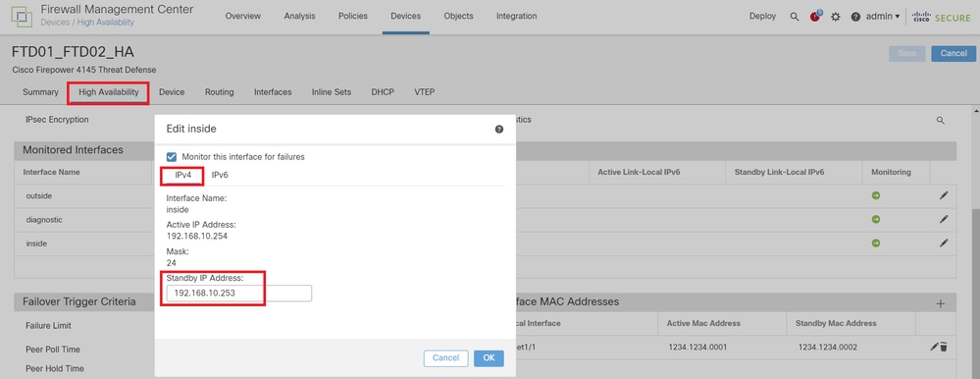Delete the 1234.1234.0001 MAC address entry

coord(944,347)
